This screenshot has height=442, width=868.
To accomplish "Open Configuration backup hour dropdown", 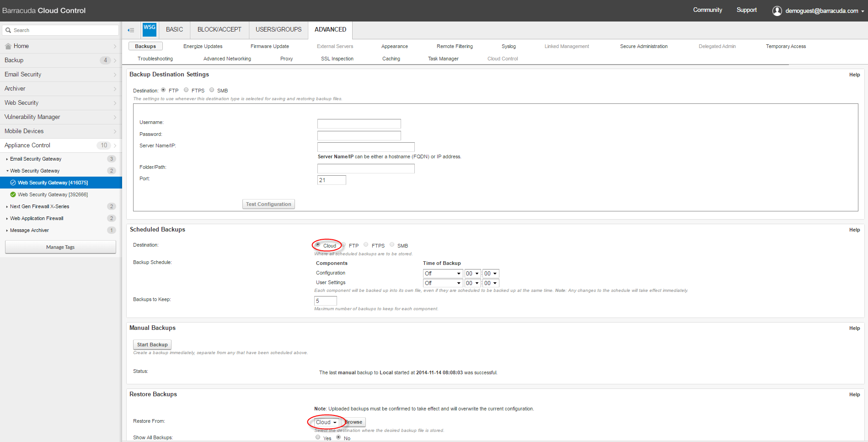I will [x=472, y=274].
